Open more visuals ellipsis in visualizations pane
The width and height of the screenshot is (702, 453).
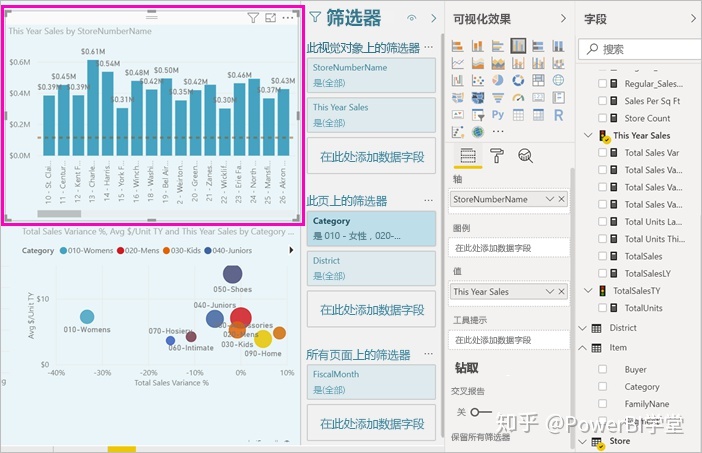(498, 132)
